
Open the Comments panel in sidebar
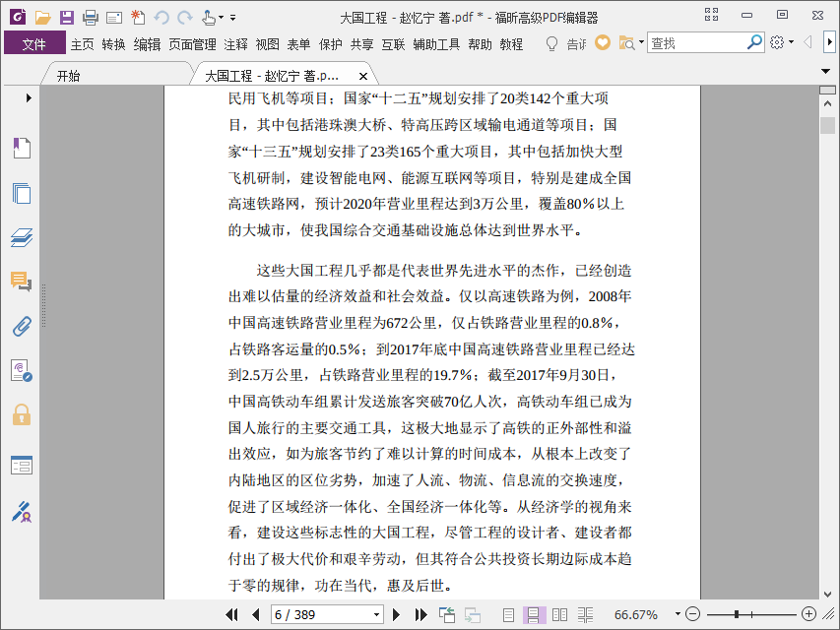[x=22, y=282]
